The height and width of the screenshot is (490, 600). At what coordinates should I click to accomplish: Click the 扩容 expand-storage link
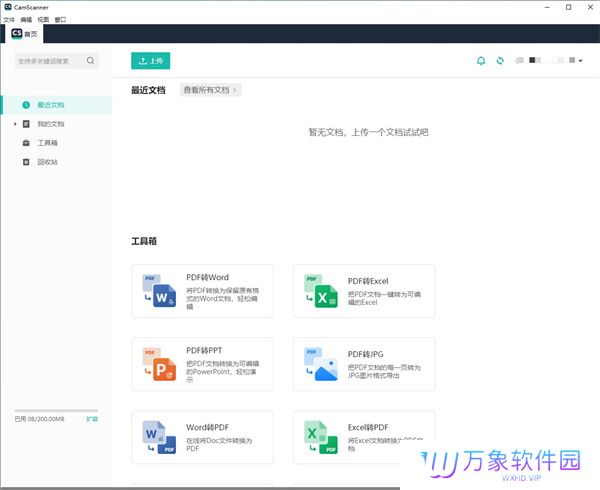pyautogui.click(x=92, y=419)
